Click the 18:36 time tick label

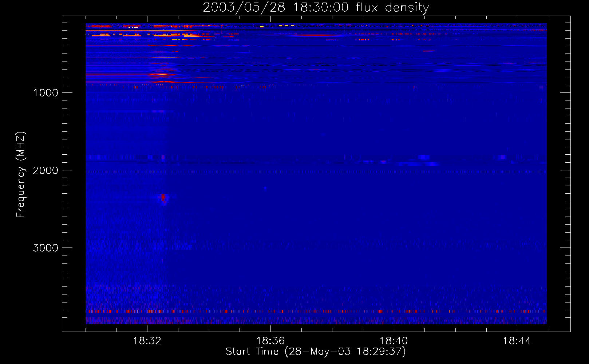tap(270, 341)
